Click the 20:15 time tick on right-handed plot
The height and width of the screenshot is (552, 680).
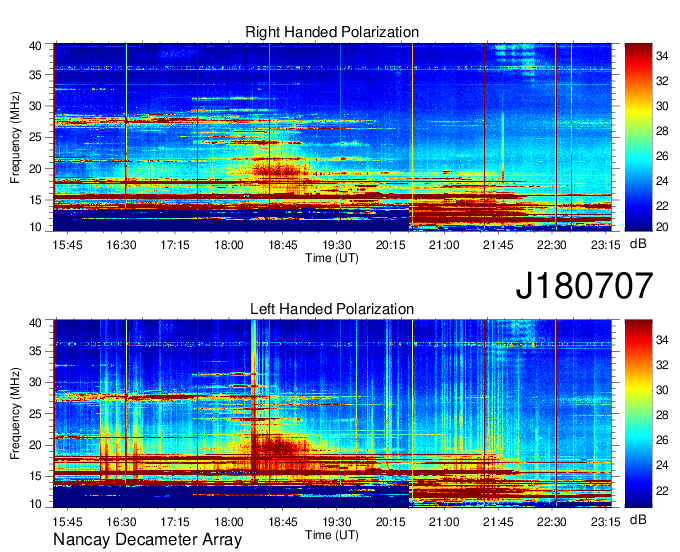[x=390, y=245]
